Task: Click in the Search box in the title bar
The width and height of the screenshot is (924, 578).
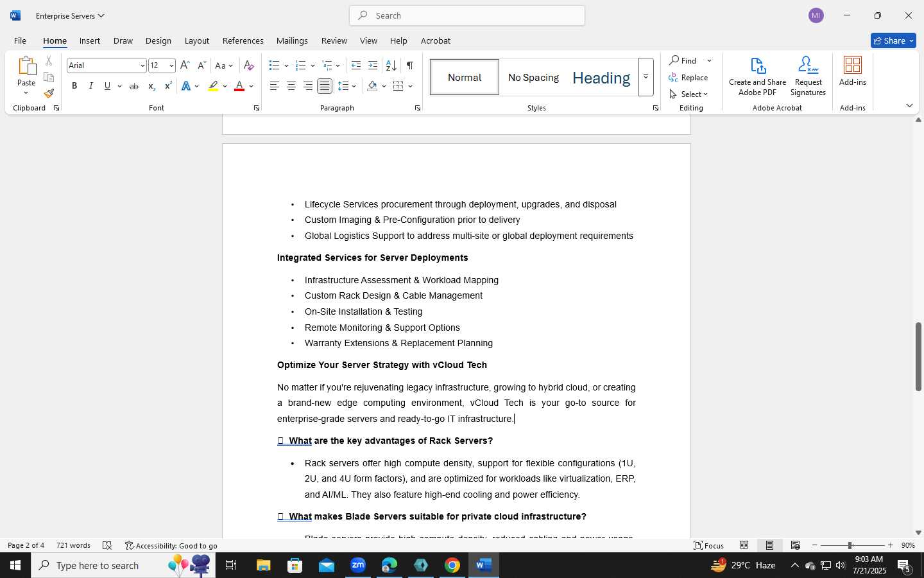Action: [x=467, y=15]
